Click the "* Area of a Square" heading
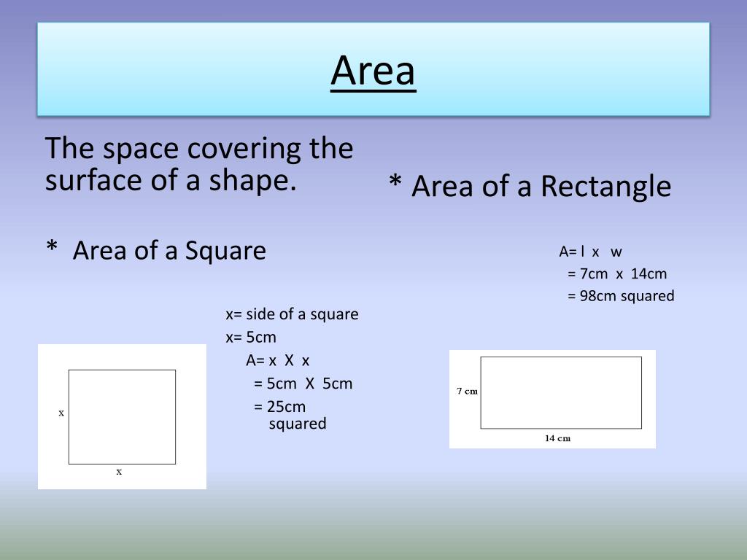The image size is (747, 560). pos(156,251)
